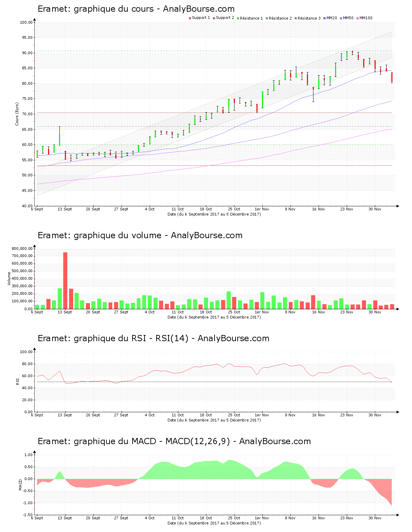Click the 20.00 value on RSI axis
This screenshot has width=412, height=532.
tap(27, 400)
